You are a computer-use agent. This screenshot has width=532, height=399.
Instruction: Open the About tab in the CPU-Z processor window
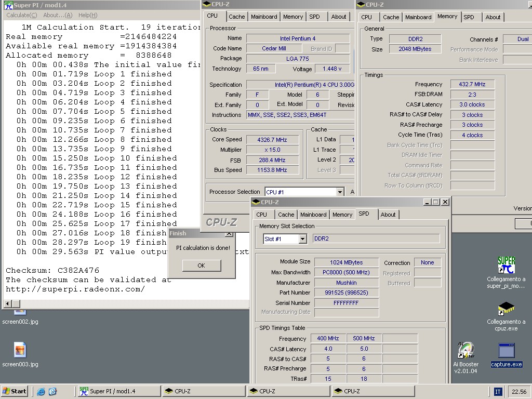(339, 17)
